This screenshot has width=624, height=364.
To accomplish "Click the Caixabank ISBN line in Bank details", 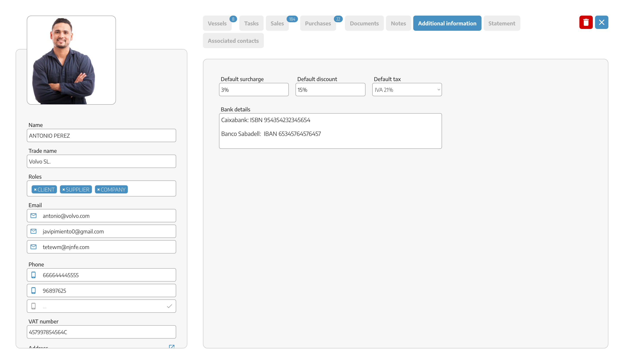I will point(266,120).
